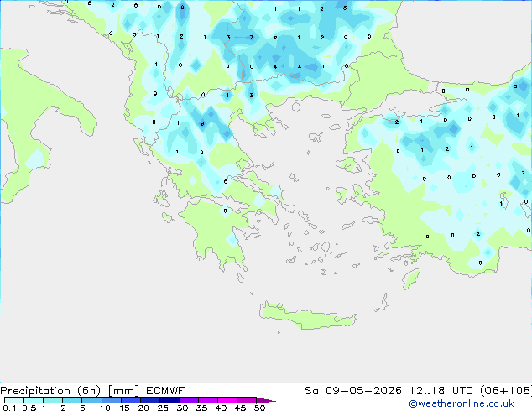Click the 40 mm magenta legend swatch
Screen dimensions: 532x411
tap(227, 400)
